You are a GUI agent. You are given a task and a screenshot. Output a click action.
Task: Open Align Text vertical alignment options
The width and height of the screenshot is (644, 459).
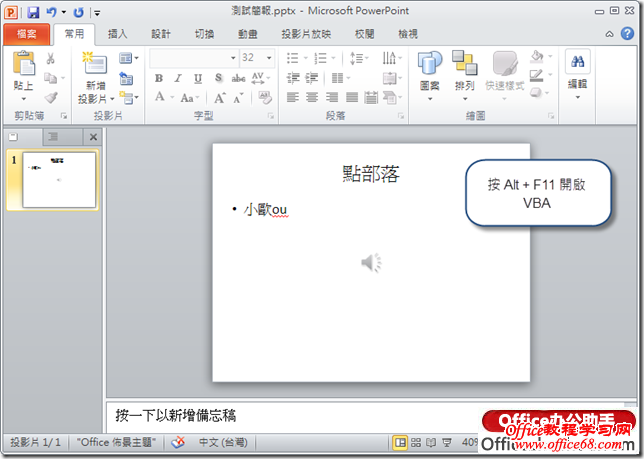point(391,78)
